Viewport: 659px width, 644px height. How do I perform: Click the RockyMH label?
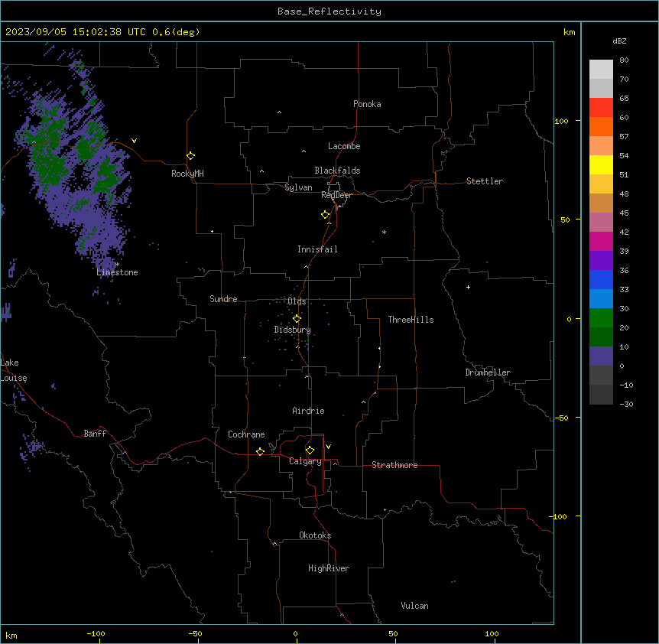(x=187, y=174)
